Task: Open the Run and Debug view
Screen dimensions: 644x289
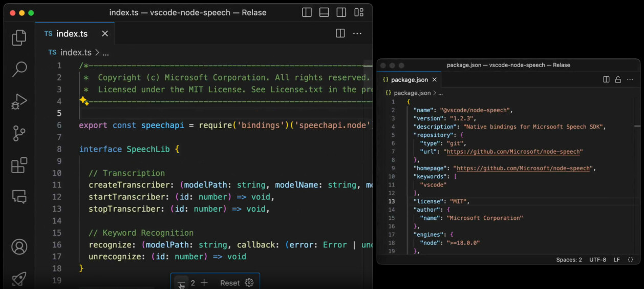Action: point(19,101)
